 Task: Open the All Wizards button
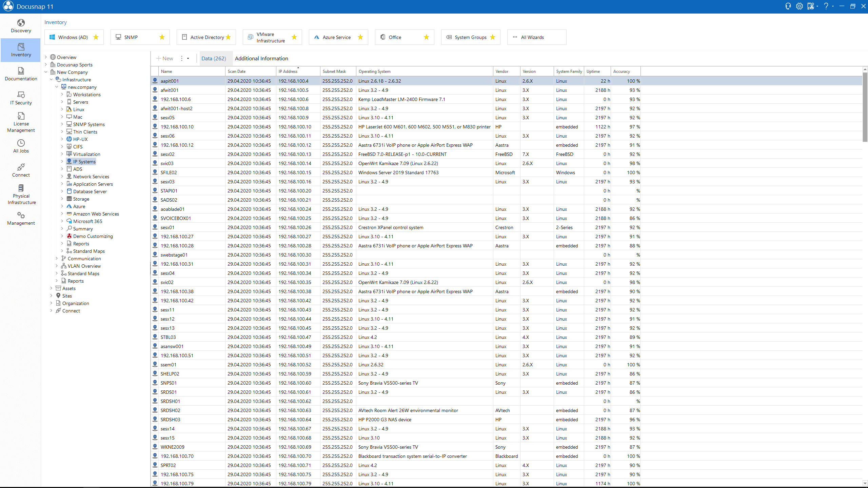coord(537,37)
